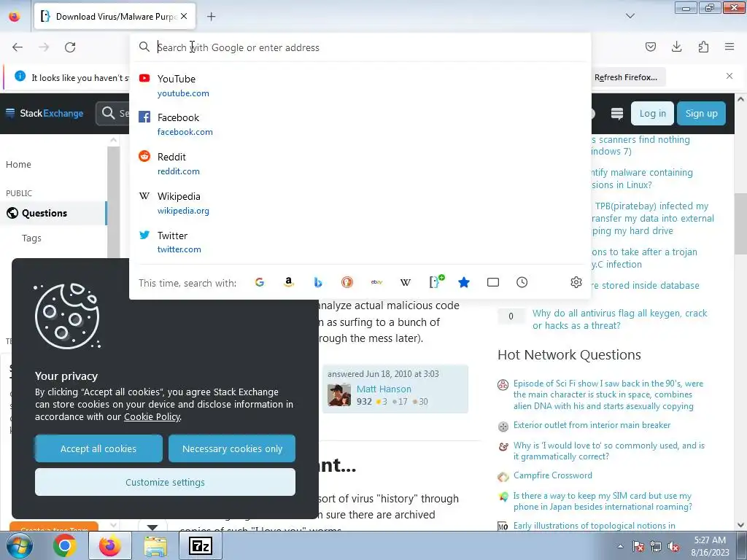
Task: Open Matt Hanson's user profile
Action: pos(384,389)
